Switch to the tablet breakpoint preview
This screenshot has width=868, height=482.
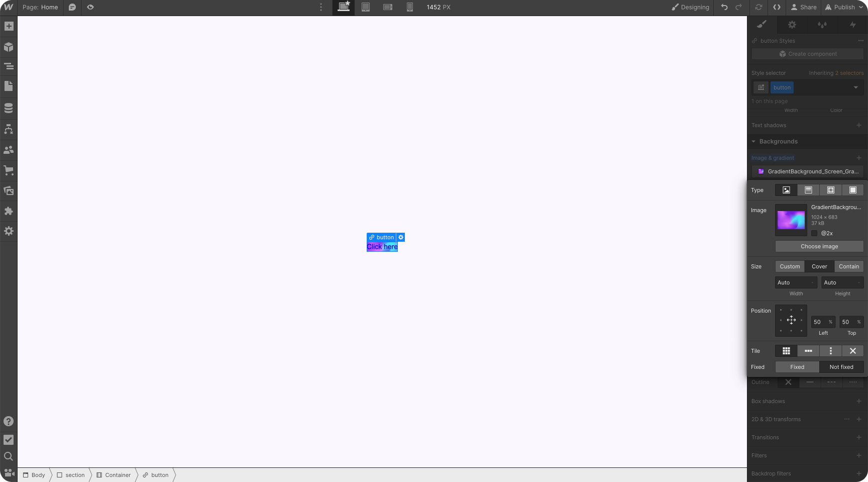click(x=365, y=8)
